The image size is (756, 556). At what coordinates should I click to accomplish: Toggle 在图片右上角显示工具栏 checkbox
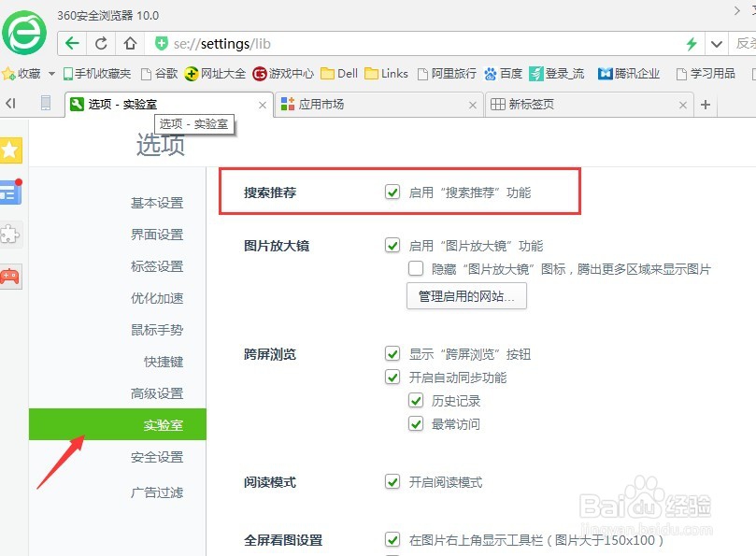[x=392, y=539]
